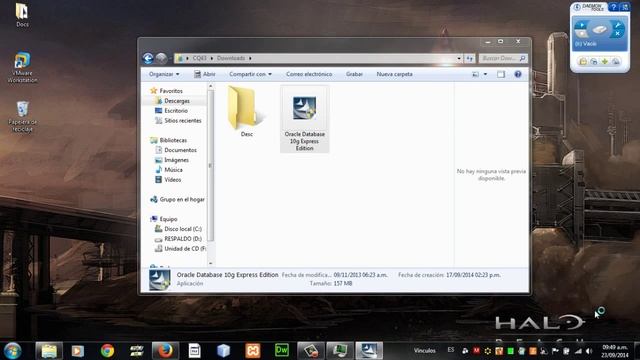Select the Desc folder

point(247,111)
